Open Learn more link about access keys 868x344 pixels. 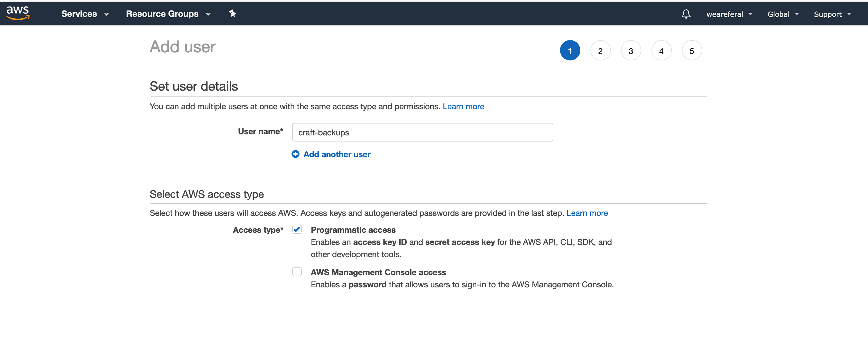pos(587,213)
